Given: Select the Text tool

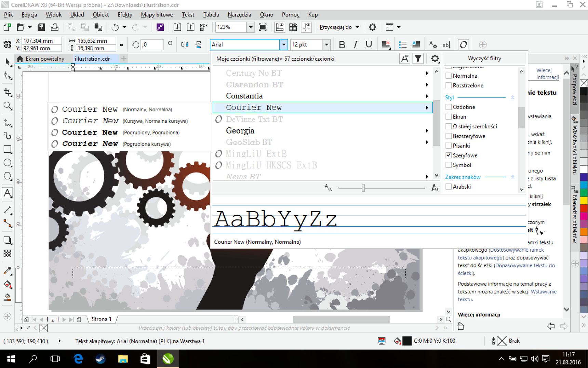Looking at the screenshot, I should (x=8, y=193).
